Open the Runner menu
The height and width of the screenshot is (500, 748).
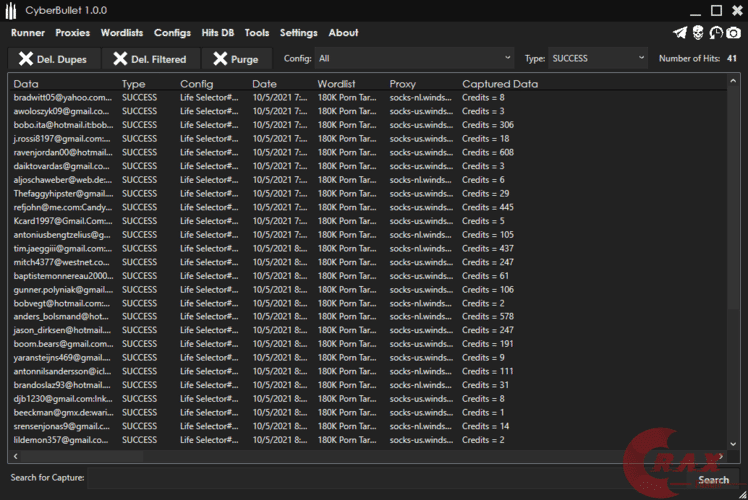[x=28, y=33]
